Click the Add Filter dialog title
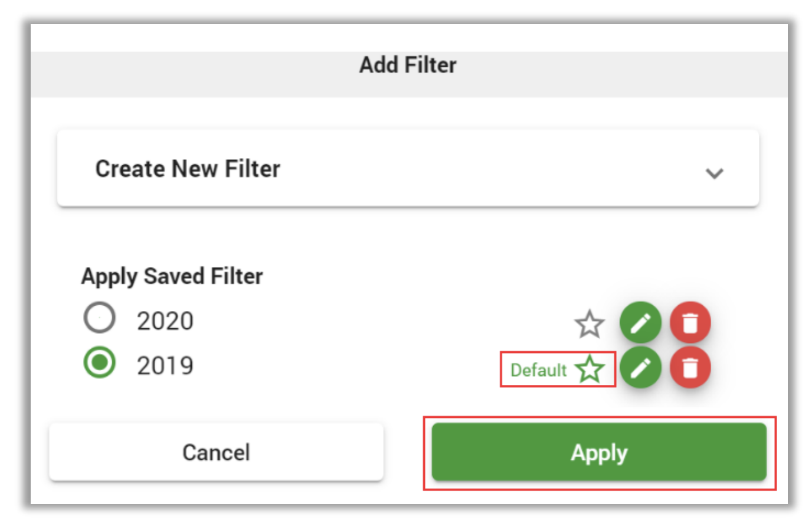This screenshot has height=530, width=812. (408, 65)
